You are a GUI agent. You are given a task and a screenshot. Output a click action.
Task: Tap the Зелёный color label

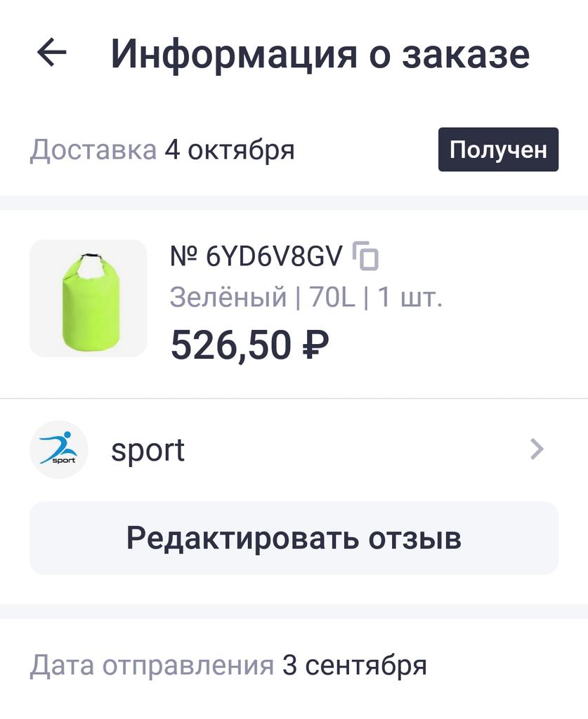(228, 297)
